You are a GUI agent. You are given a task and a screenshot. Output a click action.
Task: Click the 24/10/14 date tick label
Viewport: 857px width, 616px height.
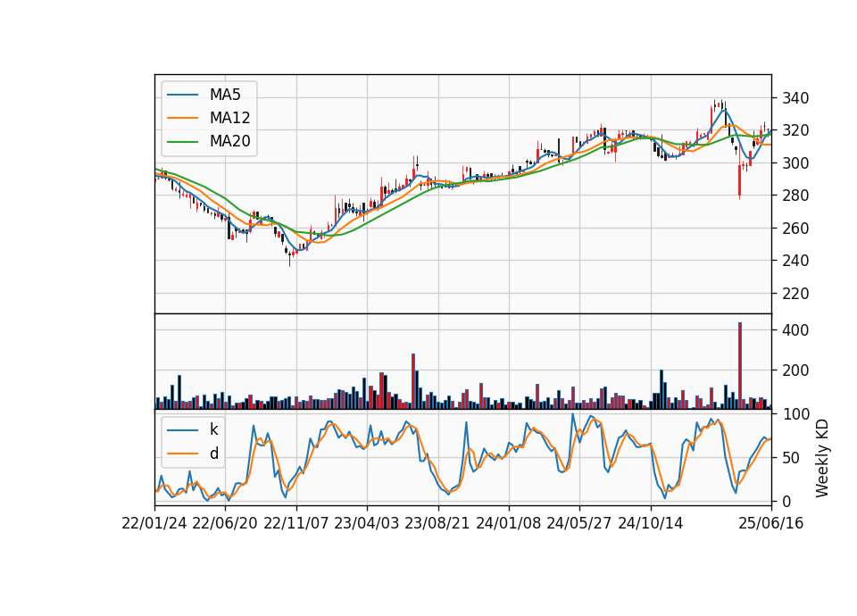pyautogui.click(x=651, y=523)
